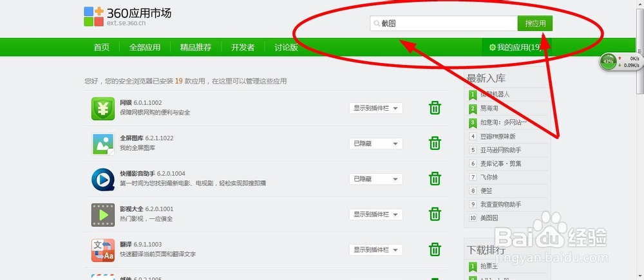Click the page vertical scrollbar thumb
This screenshot has height=280, width=644.
pos(640,51)
